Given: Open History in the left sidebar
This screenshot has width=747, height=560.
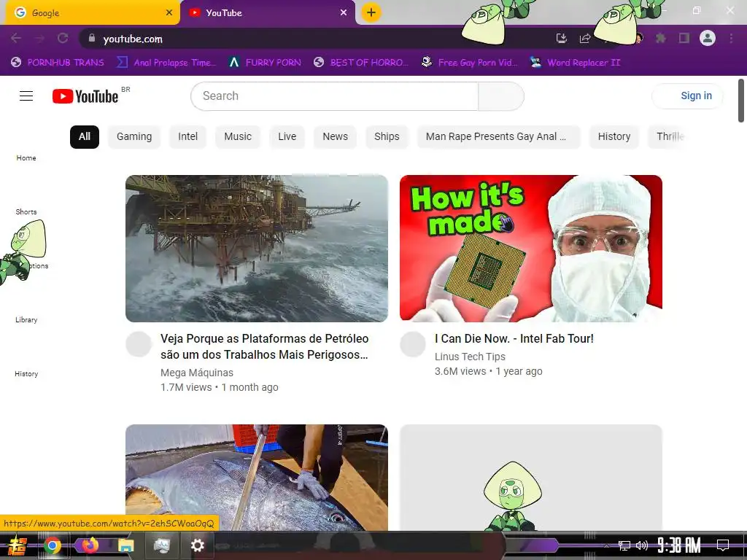Looking at the screenshot, I should pyautogui.click(x=26, y=374).
